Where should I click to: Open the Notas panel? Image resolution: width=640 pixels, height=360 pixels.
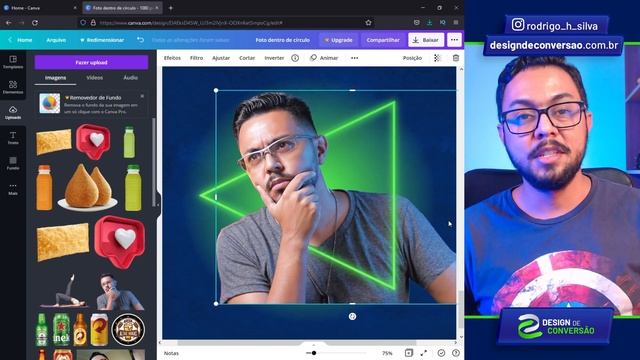pos(171,353)
